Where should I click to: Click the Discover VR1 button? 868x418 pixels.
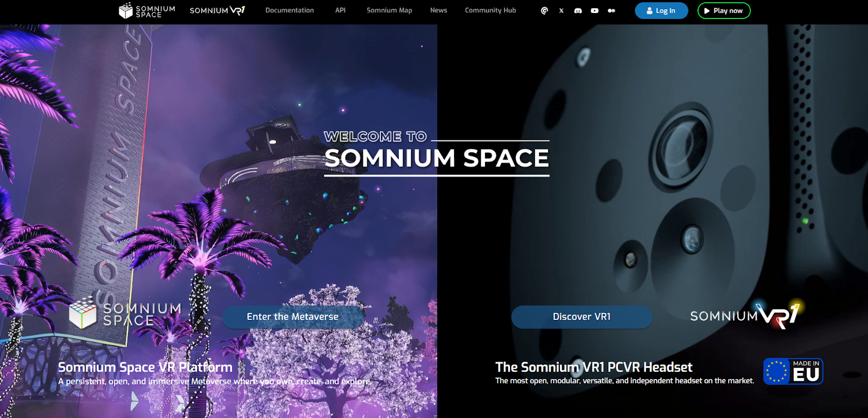(582, 317)
